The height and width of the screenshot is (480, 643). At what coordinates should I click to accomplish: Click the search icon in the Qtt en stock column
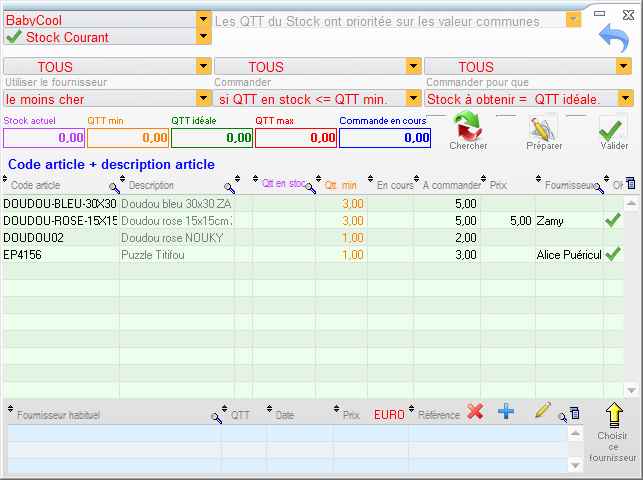pyautogui.click(x=311, y=188)
